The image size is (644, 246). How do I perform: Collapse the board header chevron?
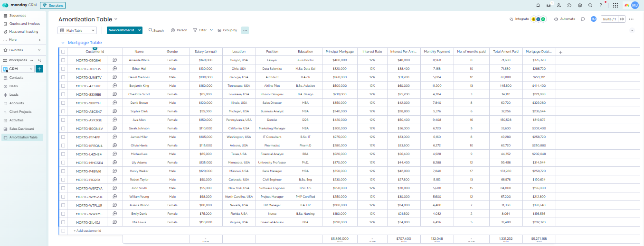point(632,30)
